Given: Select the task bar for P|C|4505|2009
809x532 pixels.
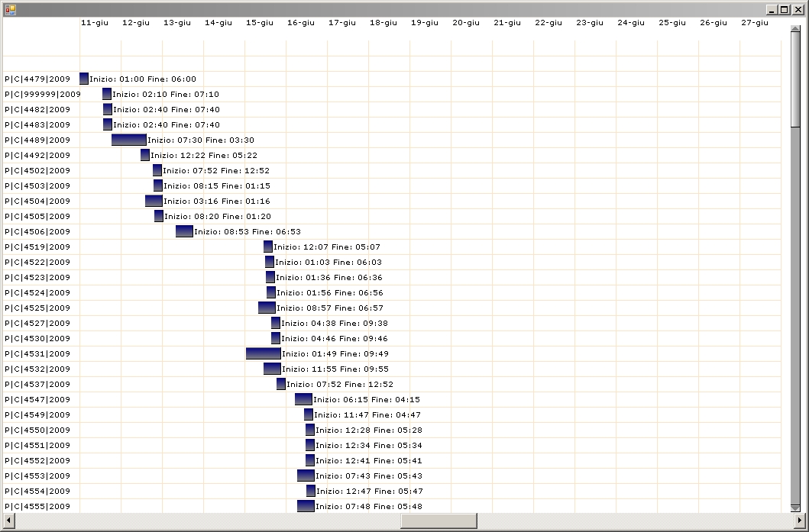Looking at the screenshot, I should [x=159, y=216].
